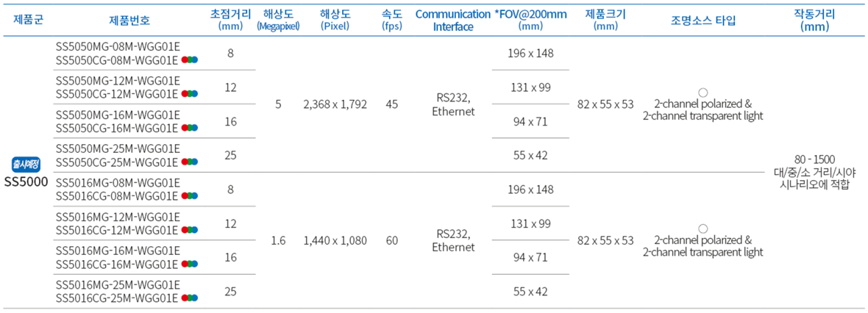
Task: Click RGB color dots beside SS5050CG-16M-WGG01E
Action: click(x=190, y=128)
